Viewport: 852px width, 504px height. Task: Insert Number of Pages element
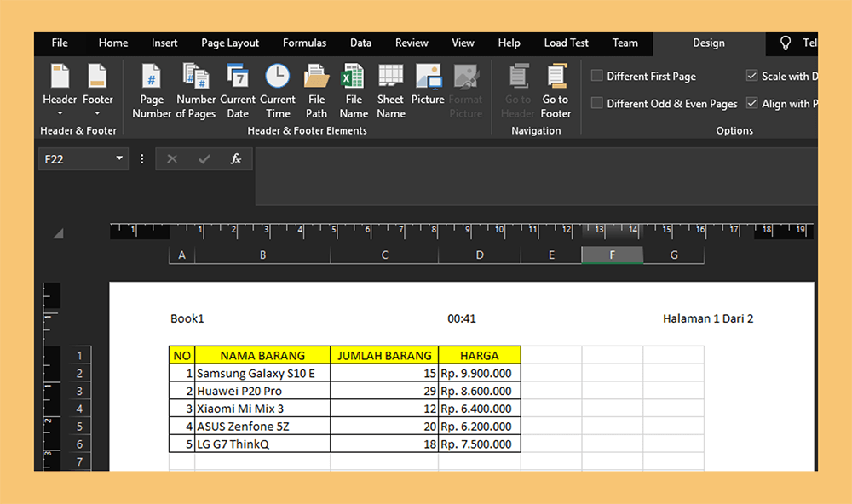tap(196, 91)
